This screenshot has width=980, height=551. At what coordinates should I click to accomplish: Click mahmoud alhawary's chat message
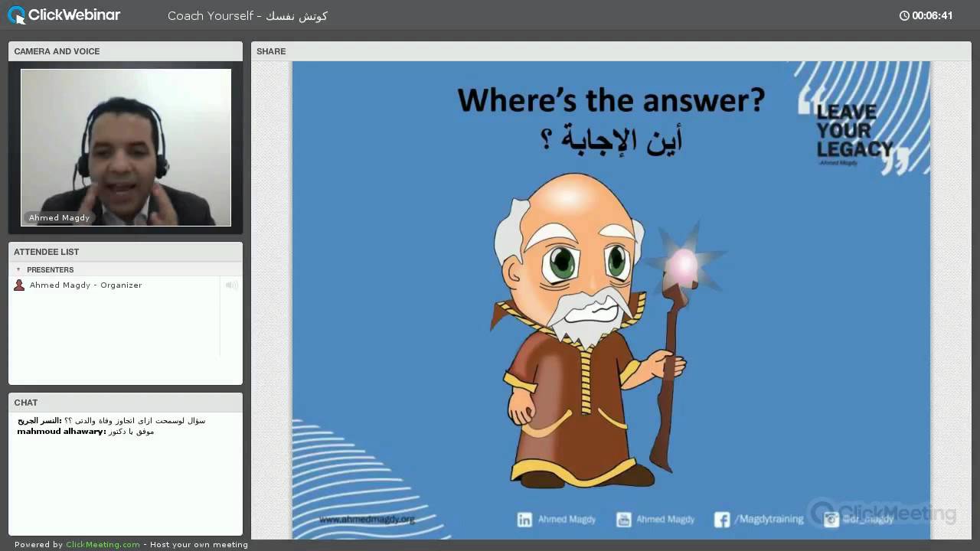tap(86, 432)
